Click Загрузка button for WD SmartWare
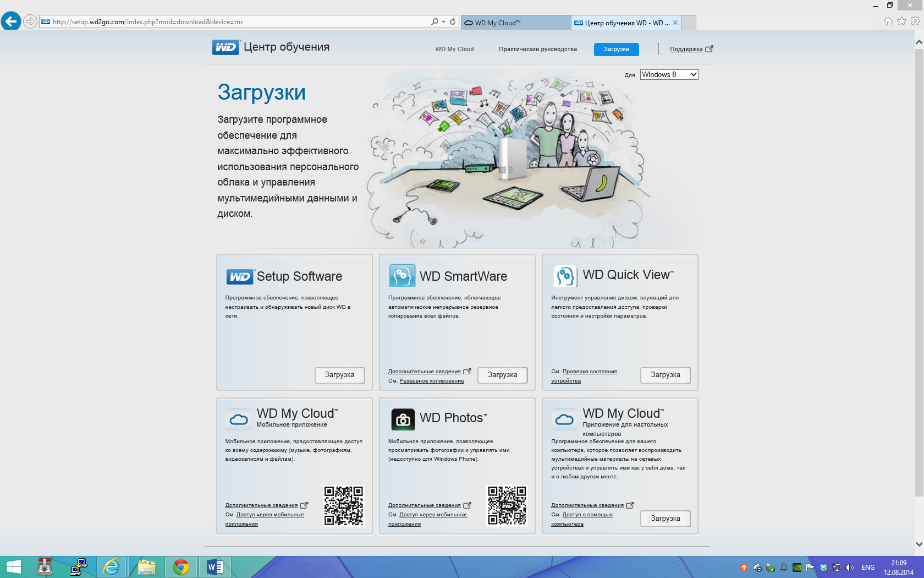924x578 pixels. [x=503, y=375]
